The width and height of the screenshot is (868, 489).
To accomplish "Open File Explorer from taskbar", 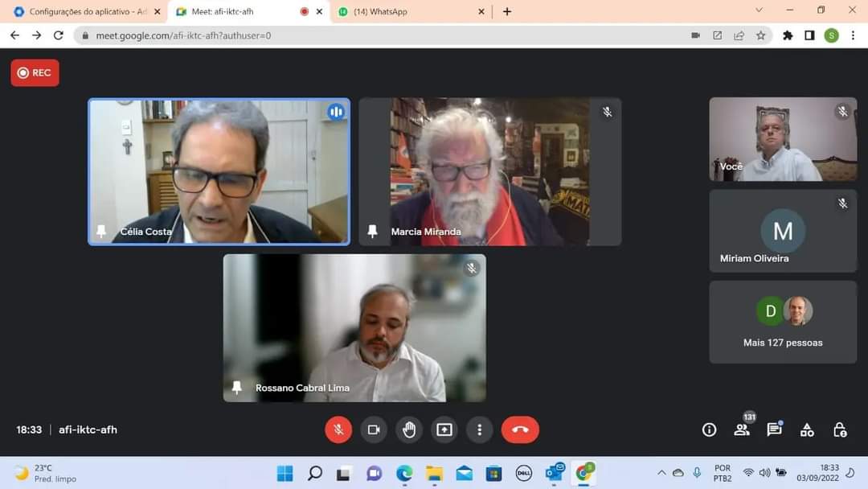I will (434, 473).
